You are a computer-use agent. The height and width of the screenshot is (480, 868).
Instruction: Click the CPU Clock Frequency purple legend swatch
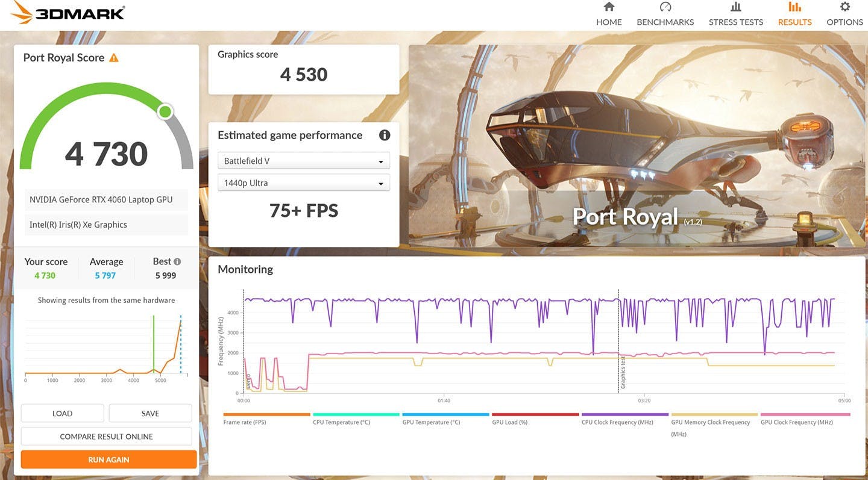point(624,414)
